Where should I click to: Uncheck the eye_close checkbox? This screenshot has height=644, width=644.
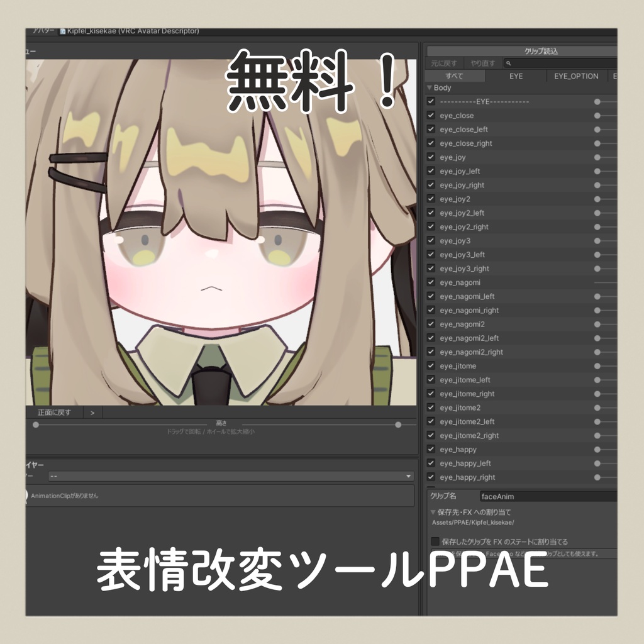click(431, 116)
